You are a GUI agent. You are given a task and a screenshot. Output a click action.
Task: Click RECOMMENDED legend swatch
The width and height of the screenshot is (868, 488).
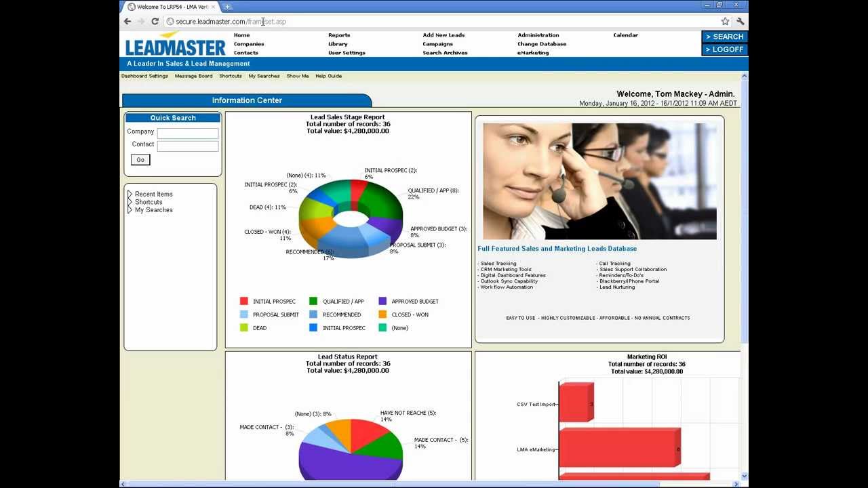pos(313,314)
